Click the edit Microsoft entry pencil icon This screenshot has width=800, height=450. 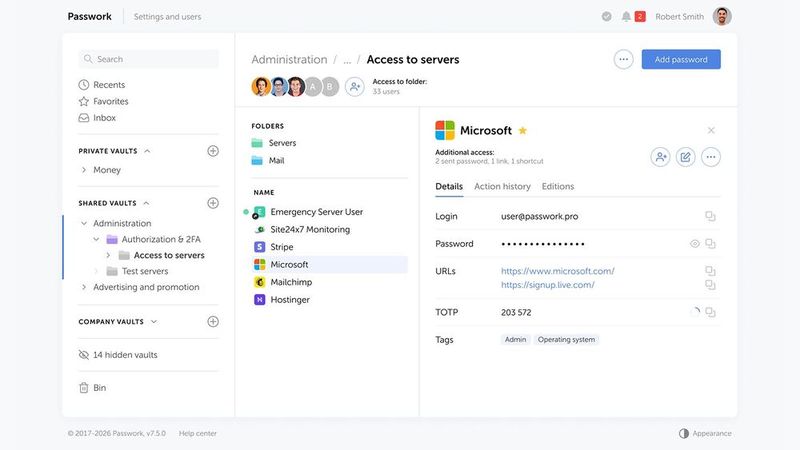(x=685, y=157)
